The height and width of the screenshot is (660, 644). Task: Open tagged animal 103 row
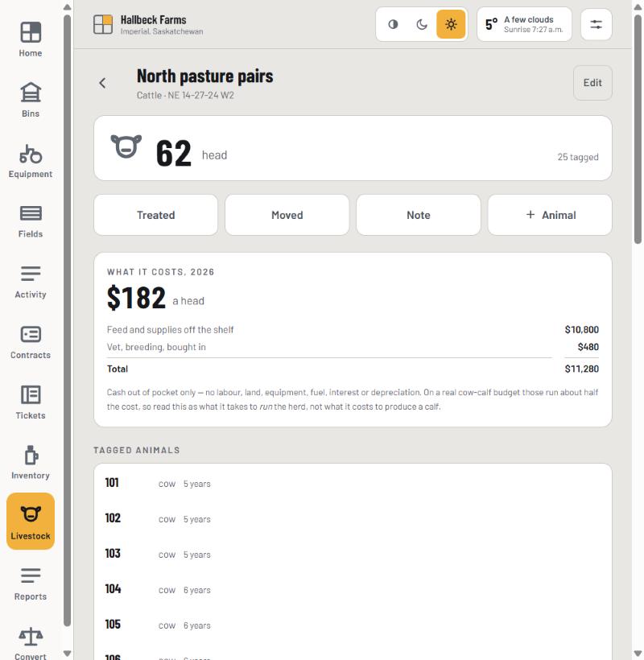click(x=353, y=554)
